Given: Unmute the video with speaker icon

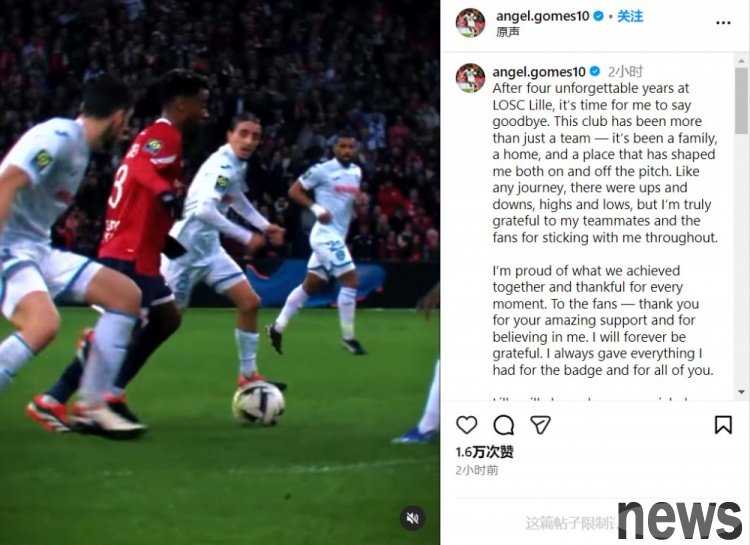Looking at the screenshot, I should [412, 518].
